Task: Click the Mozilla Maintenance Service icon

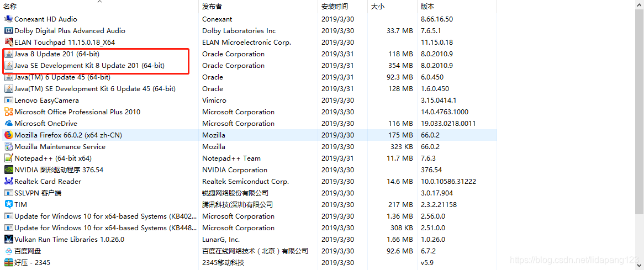Action: 8,146
